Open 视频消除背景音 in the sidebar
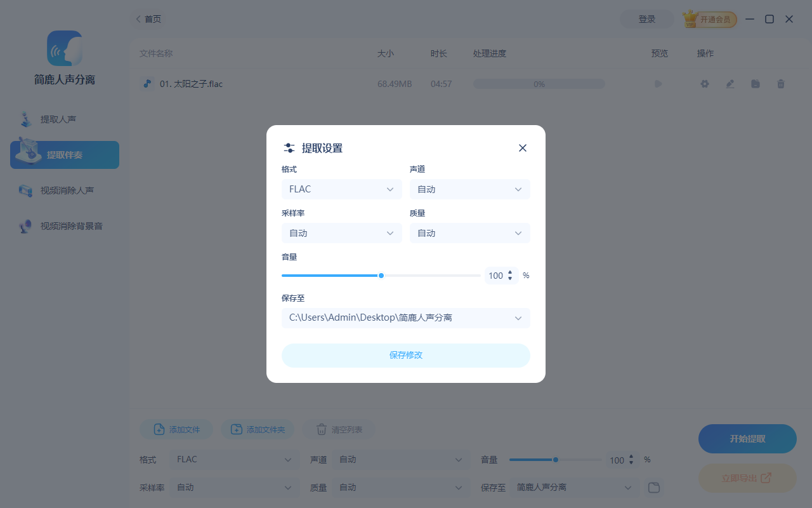Screen dimensions: 812x508 pyautogui.click(x=63, y=225)
